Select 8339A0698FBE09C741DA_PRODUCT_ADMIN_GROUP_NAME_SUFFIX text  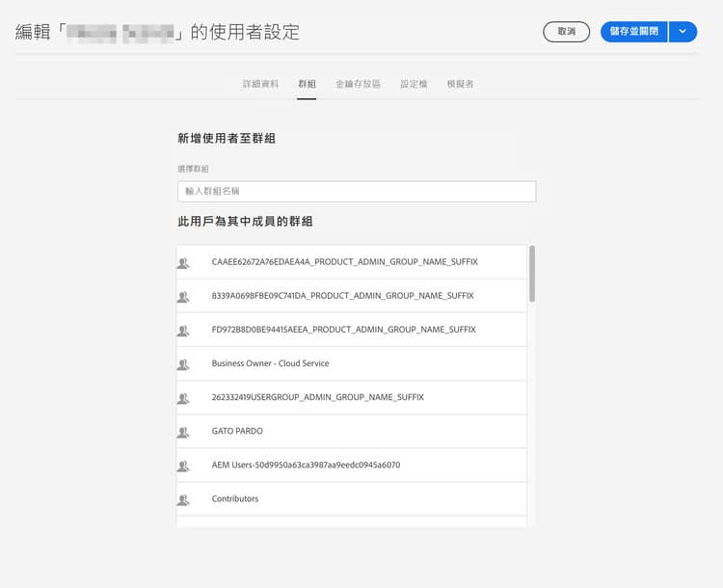pos(342,296)
